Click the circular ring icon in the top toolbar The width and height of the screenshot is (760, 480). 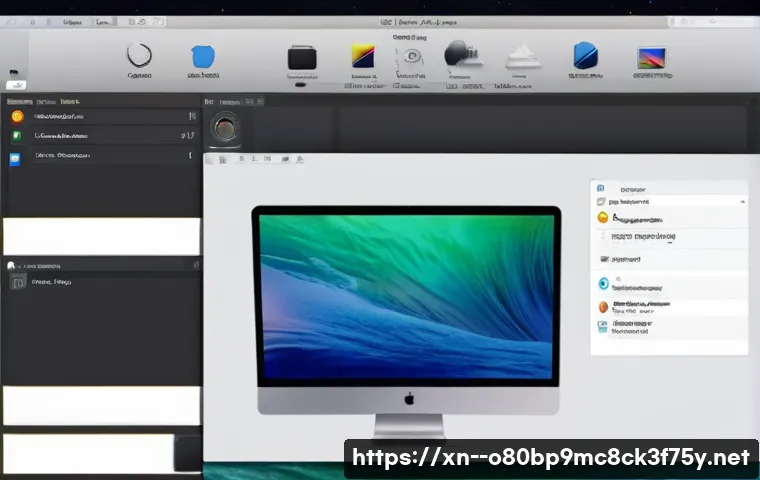click(x=139, y=56)
